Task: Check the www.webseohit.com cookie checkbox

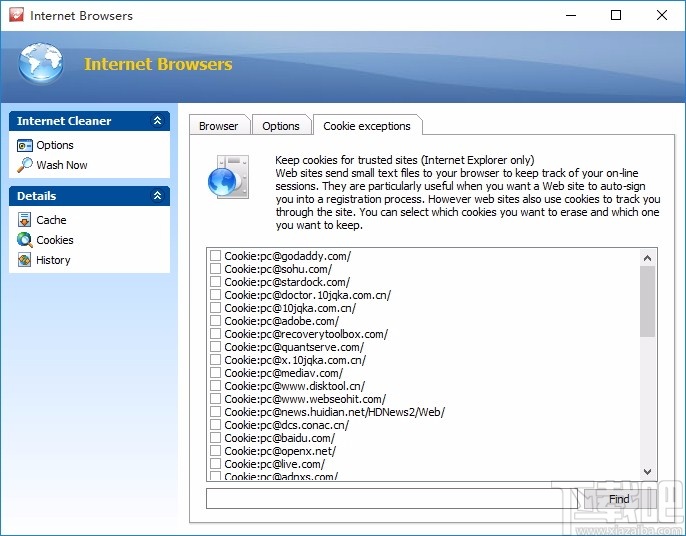Action: pos(215,399)
